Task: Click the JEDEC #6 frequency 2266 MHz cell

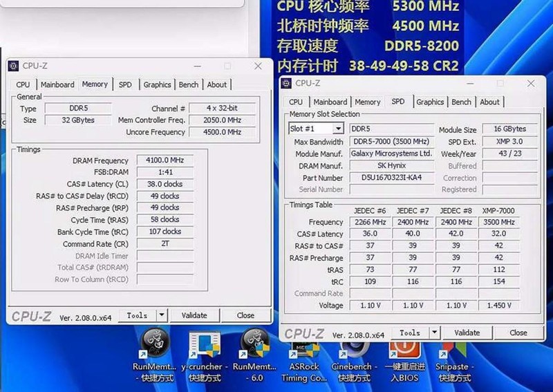Action: (371, 222)
